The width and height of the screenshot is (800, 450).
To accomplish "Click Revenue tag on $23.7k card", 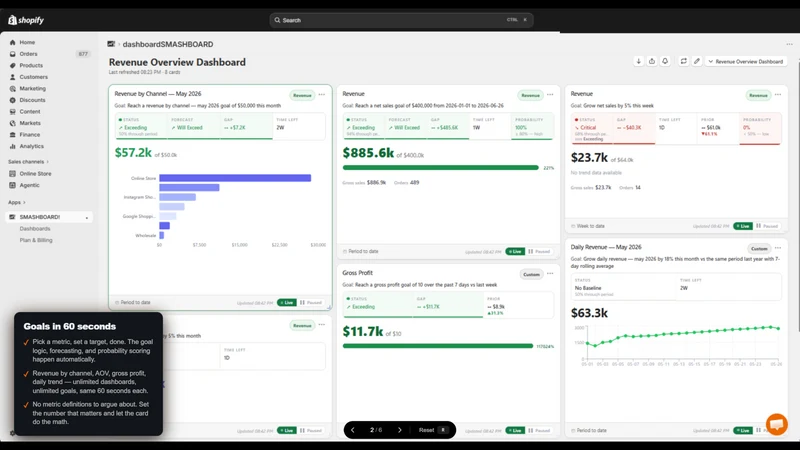I will [x=758, y=95].
